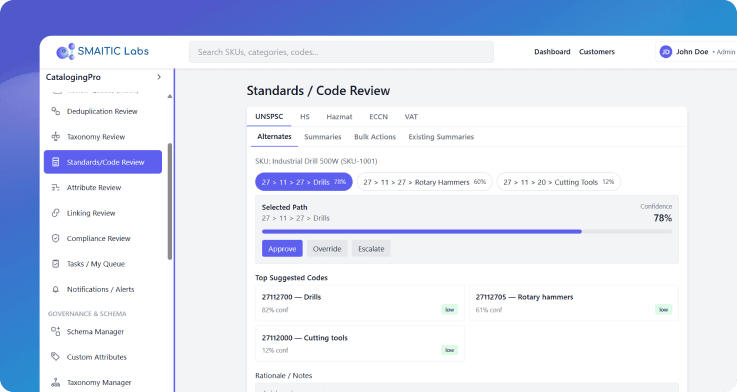The height and width of the screenshot is (392, 737).
Task: Open Deduplication Review icon in sidebar
Action: (55, 111)
